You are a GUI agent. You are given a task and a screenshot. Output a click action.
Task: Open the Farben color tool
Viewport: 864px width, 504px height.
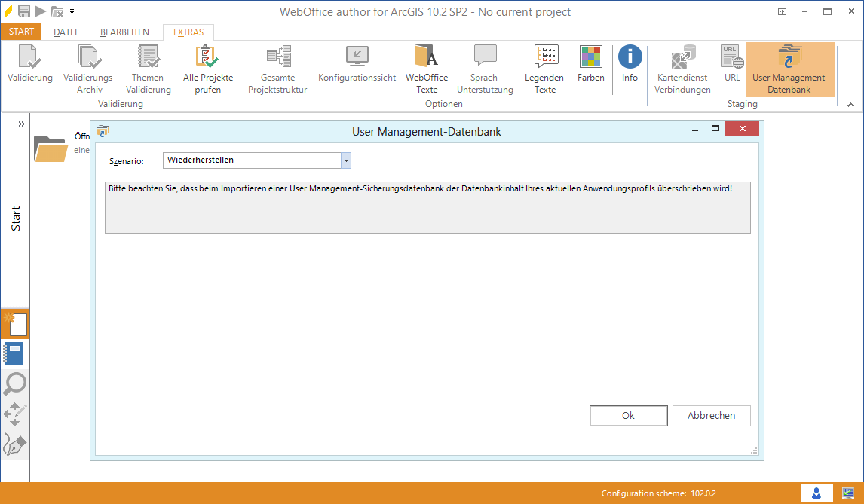click(590, 66)
